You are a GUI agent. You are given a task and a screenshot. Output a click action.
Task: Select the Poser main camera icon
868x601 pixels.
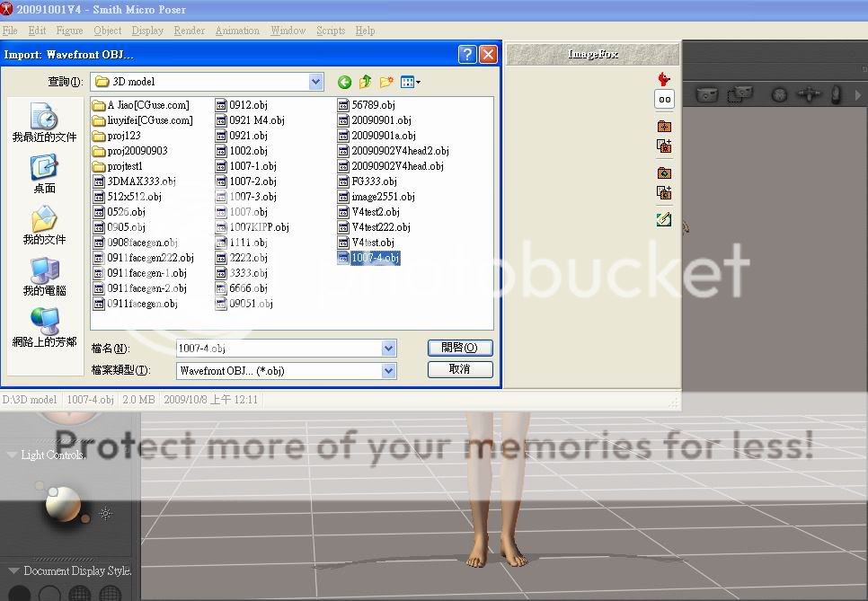tap(707, 94)
